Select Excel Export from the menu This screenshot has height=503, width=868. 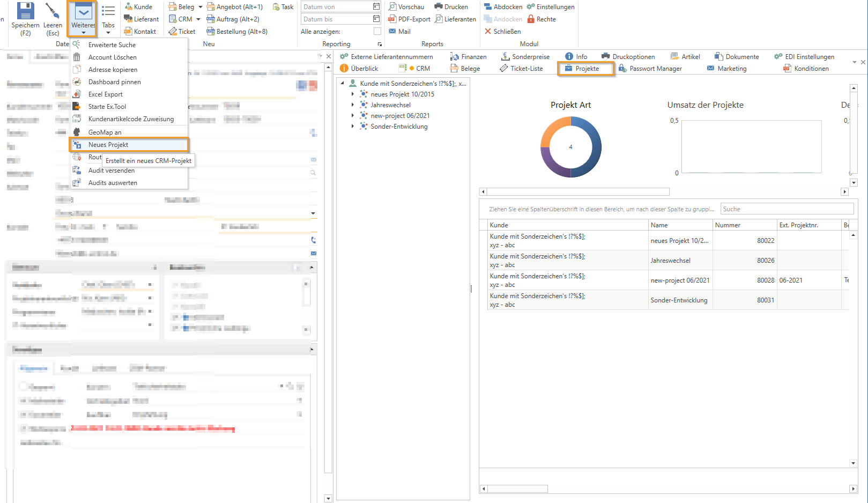coord(106,94)
